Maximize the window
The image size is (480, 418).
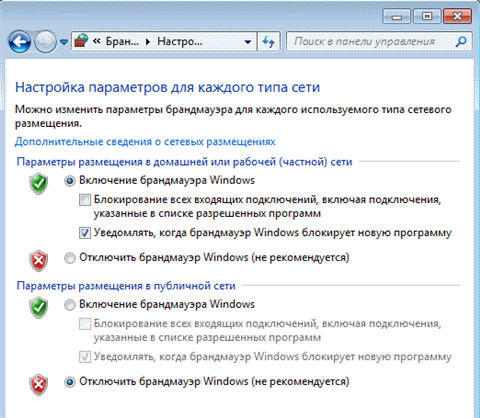click(x=427, y=16)
